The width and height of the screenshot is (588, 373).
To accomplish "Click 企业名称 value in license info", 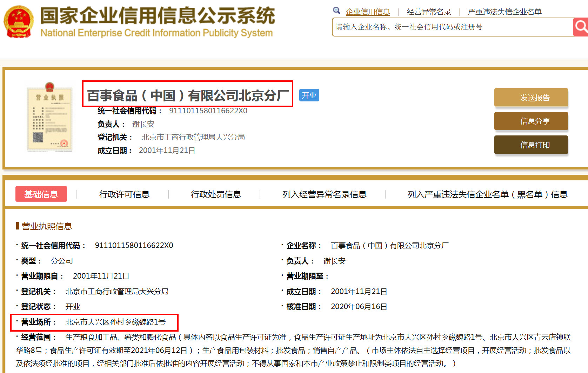I will [389, 246].
